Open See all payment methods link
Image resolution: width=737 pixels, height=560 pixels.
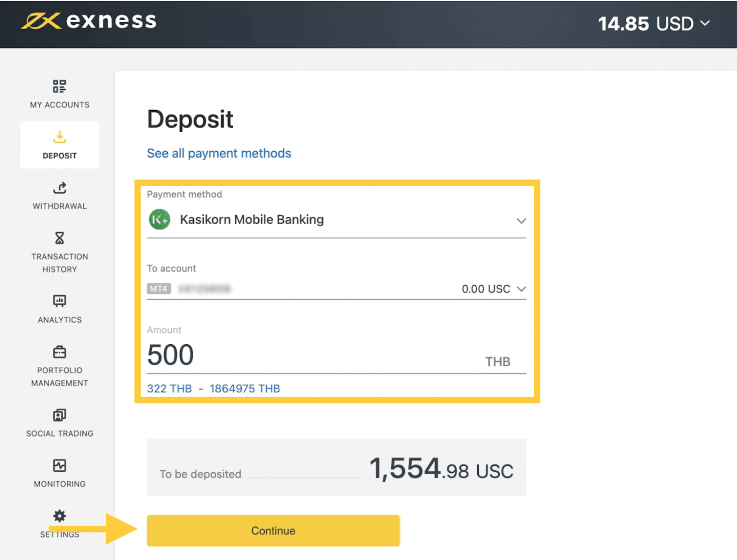click(219, 153)
